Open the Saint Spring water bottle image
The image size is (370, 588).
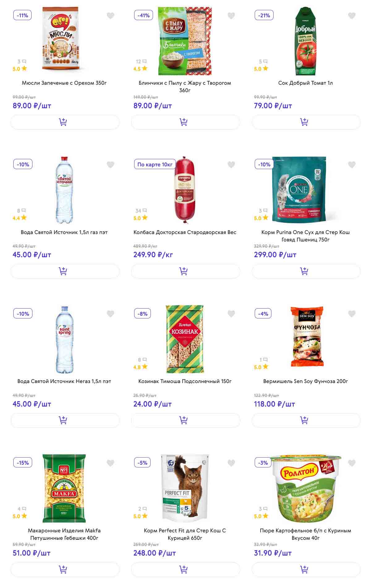[x=64, y=339]
